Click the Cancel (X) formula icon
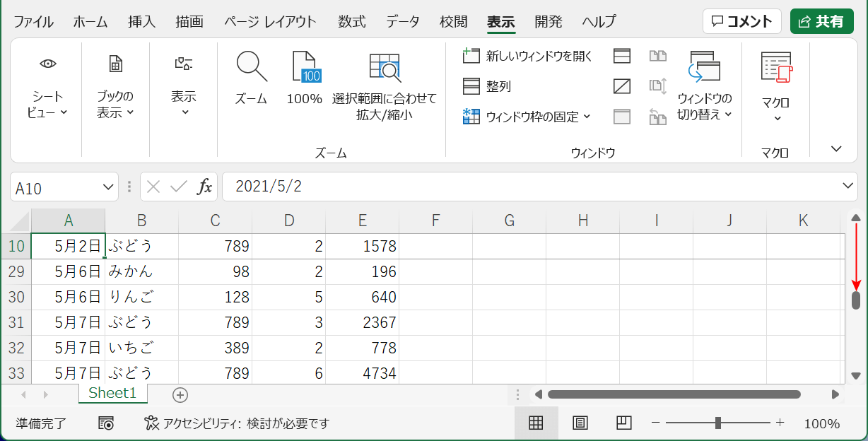 [x=154, y=187]
